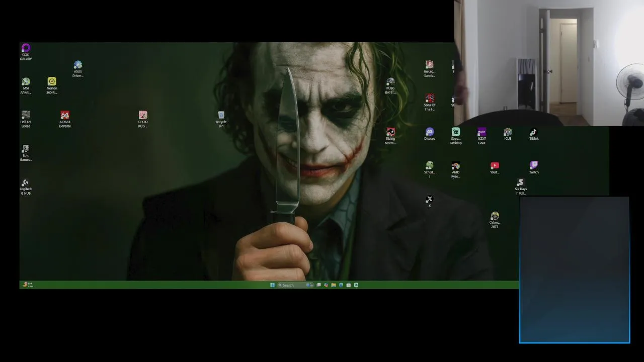The height and width of the screenshot is (362, 644).
Task: Select the Logitech G HUB icon
Action: (26, 187)
